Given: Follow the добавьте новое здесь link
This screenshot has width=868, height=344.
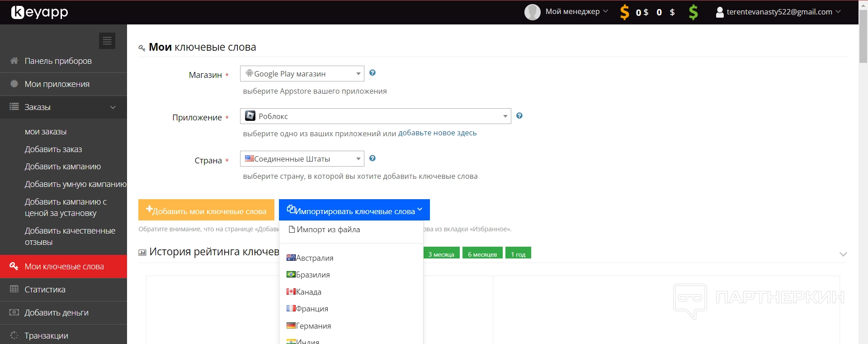Looking at the screenshot, I should pyautogui.click(x=437, y=133).
